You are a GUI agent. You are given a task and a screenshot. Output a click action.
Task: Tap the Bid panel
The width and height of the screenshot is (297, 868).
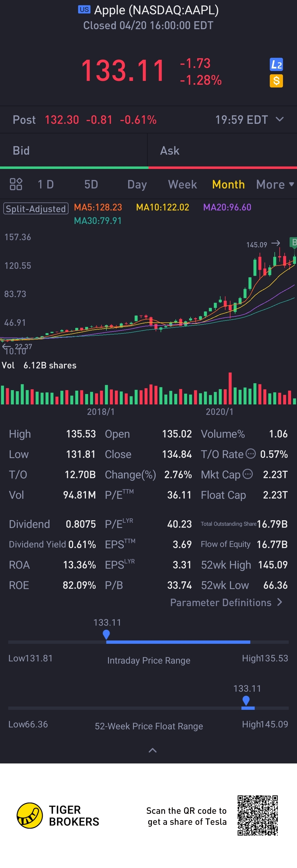point(74,150)
